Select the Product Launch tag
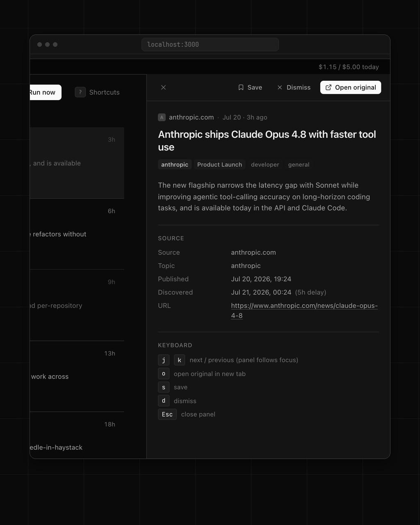This screenshot has height=525, width=420. point(219,164)
